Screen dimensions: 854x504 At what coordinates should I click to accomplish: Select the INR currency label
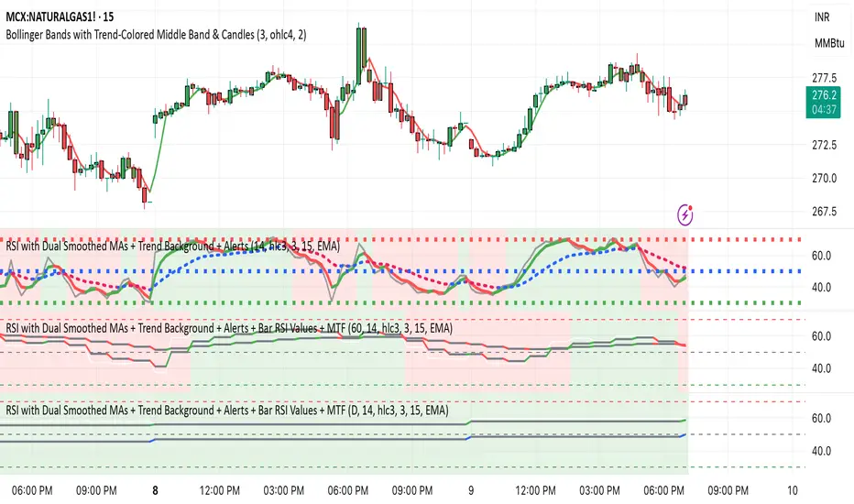(x=822, y=17)
